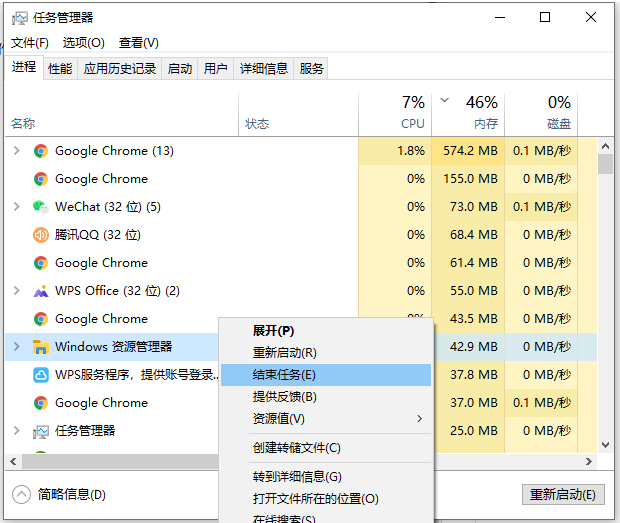Click the Windows 资源管理器 folder icon
This screenshot has height=523, width=620.
41,347
